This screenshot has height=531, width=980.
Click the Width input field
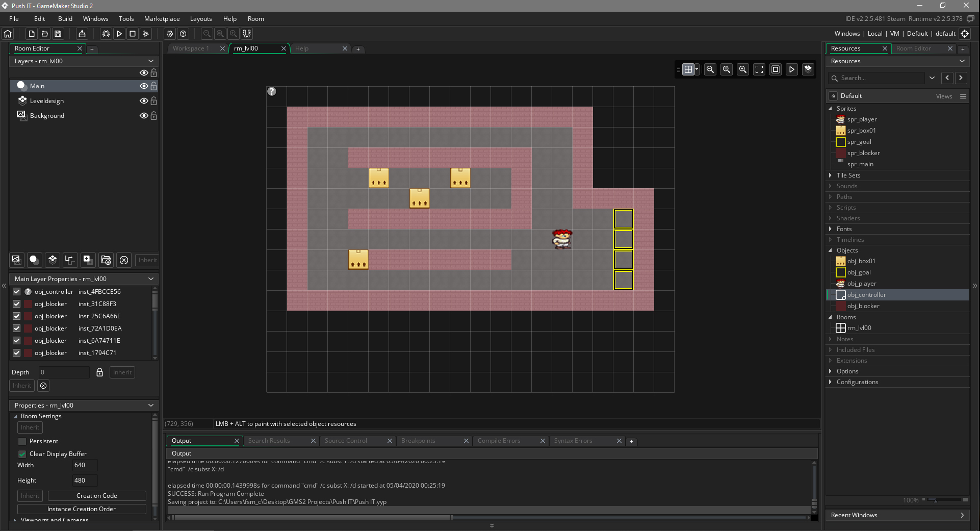[84, 465]
